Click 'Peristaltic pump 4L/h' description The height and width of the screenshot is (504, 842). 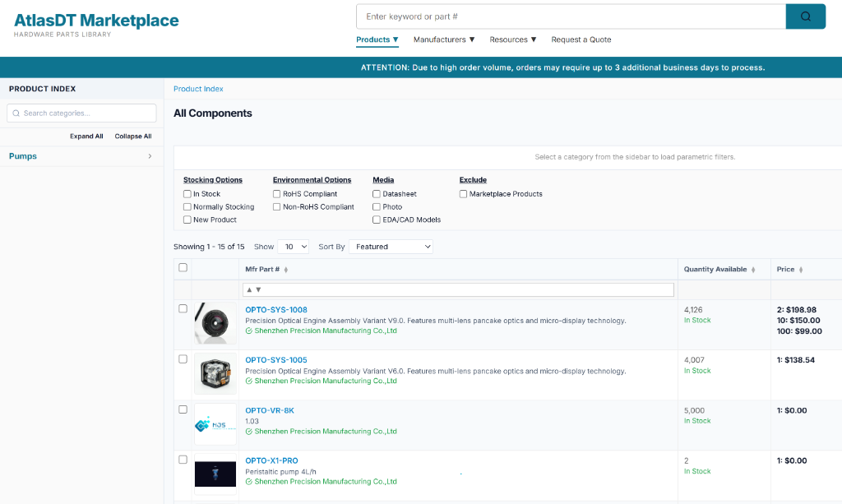281,472
